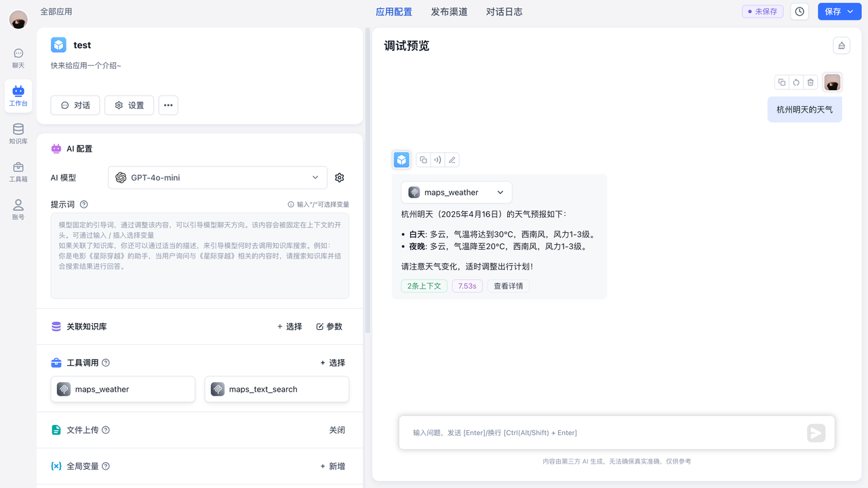
Task: Click the 查看详情 button
Action: 508,286
